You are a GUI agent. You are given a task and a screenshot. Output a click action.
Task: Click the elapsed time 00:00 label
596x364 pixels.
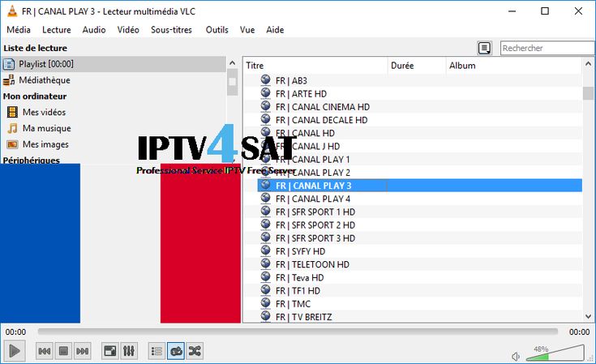pyautogui.click(x=15, y=332)
